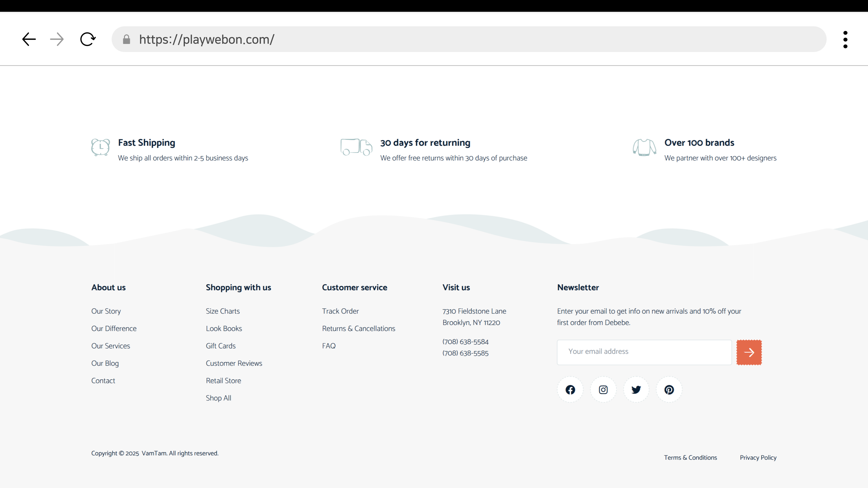Click the Facebook social icon

[570, 390]
